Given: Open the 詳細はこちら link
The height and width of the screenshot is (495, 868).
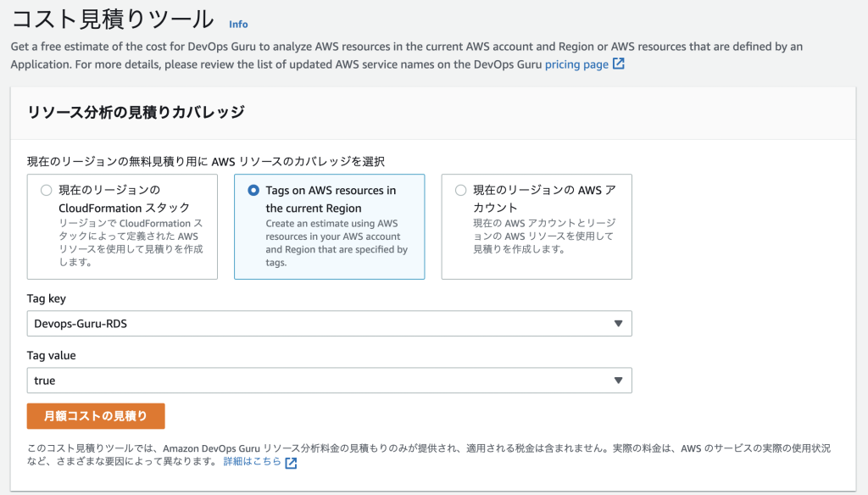Looking at the screenshot, I should tap(252, 461).
